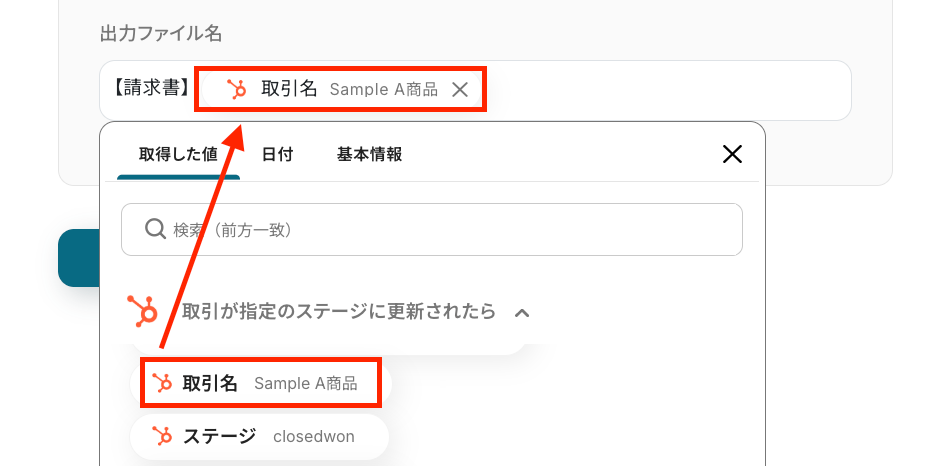The image size is (930, 466).
Task: Switch to the 日付 tab
Action: [278, 155]
